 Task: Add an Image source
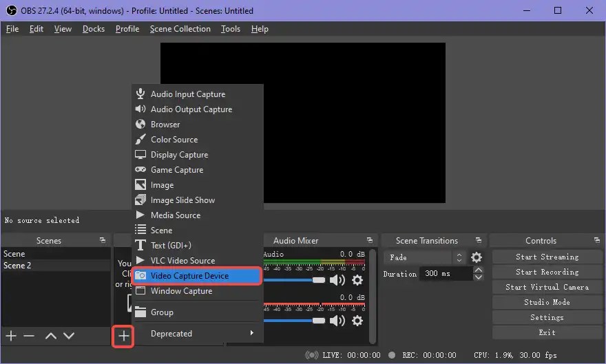pyautogui.click(x=198, y=185)
